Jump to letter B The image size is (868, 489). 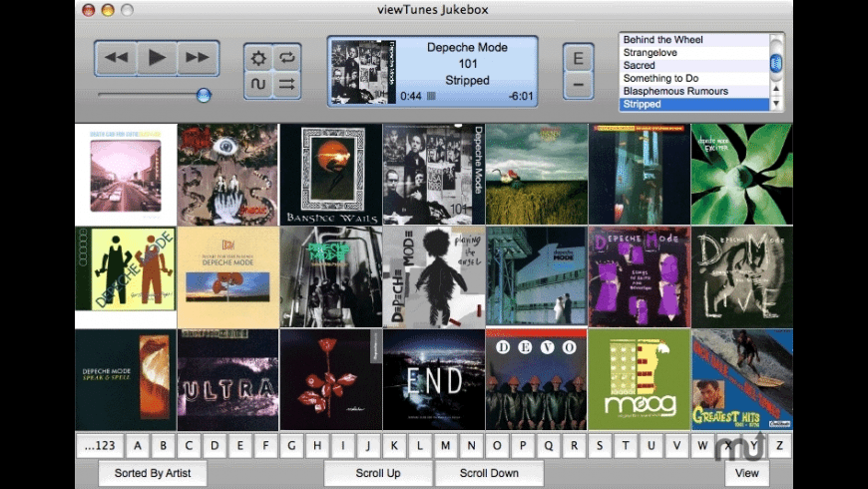(164, 446)
